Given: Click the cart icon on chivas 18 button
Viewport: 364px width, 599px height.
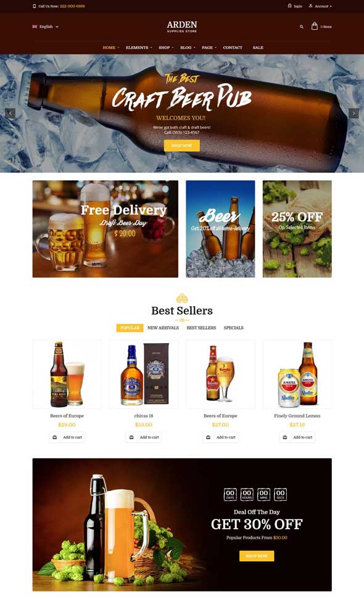Looking at the screenshot, I should coord(131,437).
